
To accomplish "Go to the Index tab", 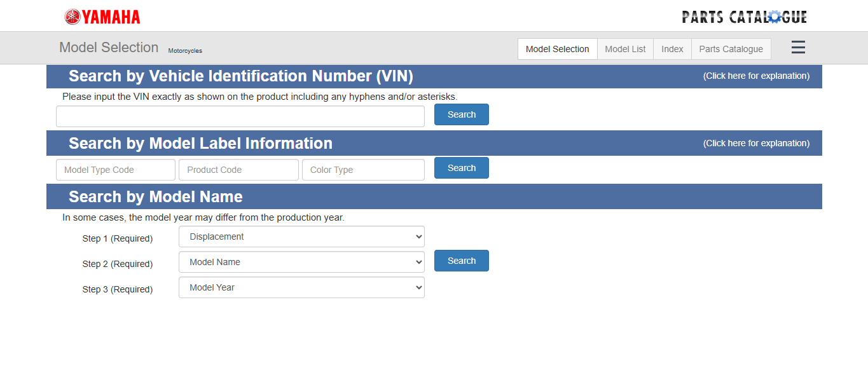I will (672, 49).
